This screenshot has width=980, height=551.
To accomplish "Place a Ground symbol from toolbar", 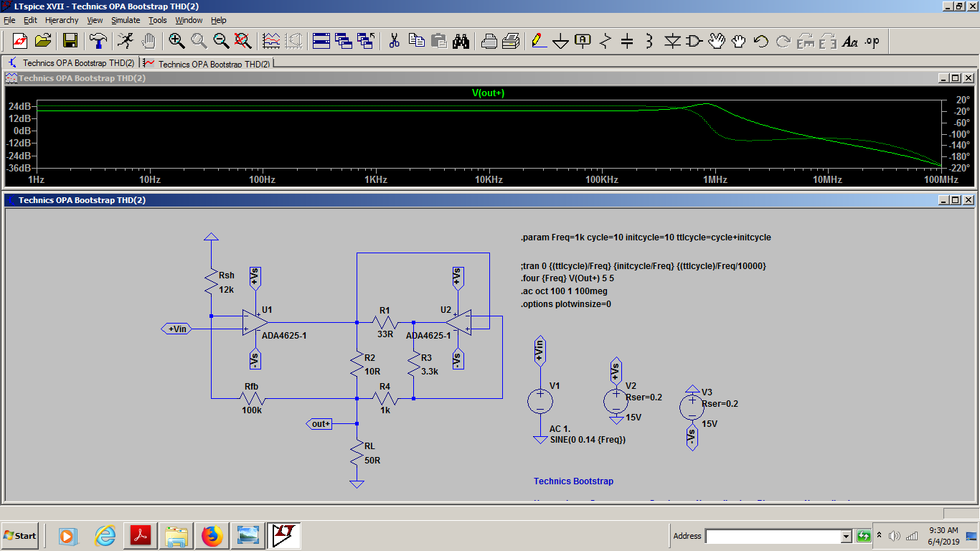I will [561, 41].
